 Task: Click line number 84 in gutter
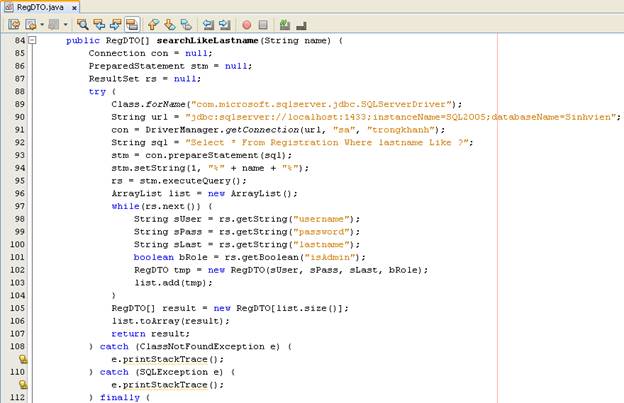tap(20, 40)
